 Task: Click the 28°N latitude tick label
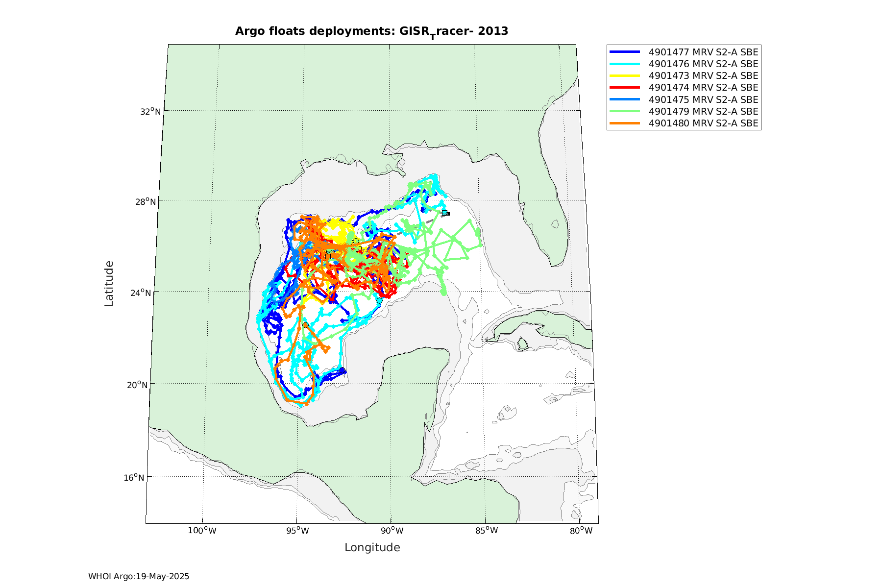click(x=146, y=202)
